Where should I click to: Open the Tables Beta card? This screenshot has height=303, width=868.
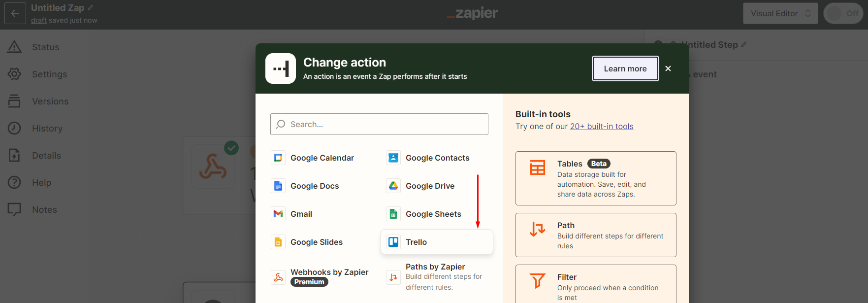point(596,178)
